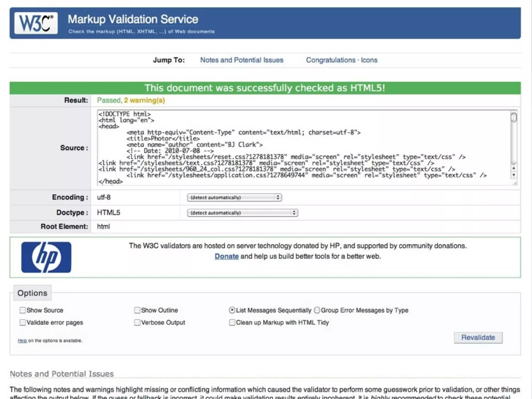Select Group Error Messages by Type
Screen dimensions: 532x399
317,310
